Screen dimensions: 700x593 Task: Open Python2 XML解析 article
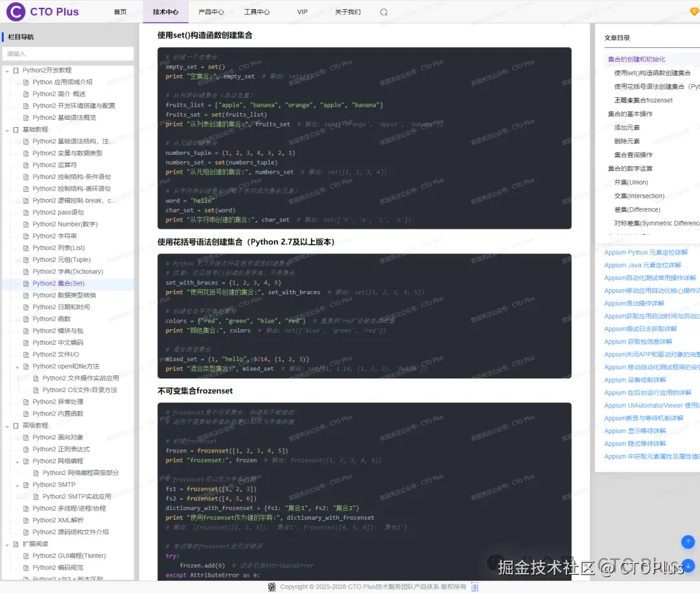(x=58, y=520)
